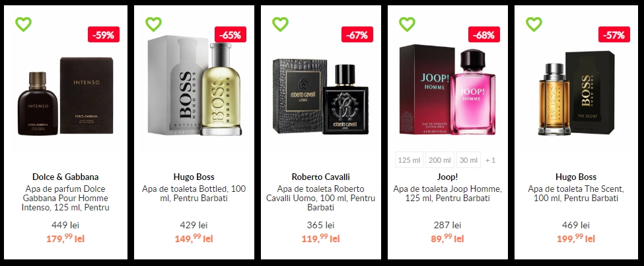
Task: Add Dolce & Gabbana Intenso to wishlist
Action: (x=23, y=24)
